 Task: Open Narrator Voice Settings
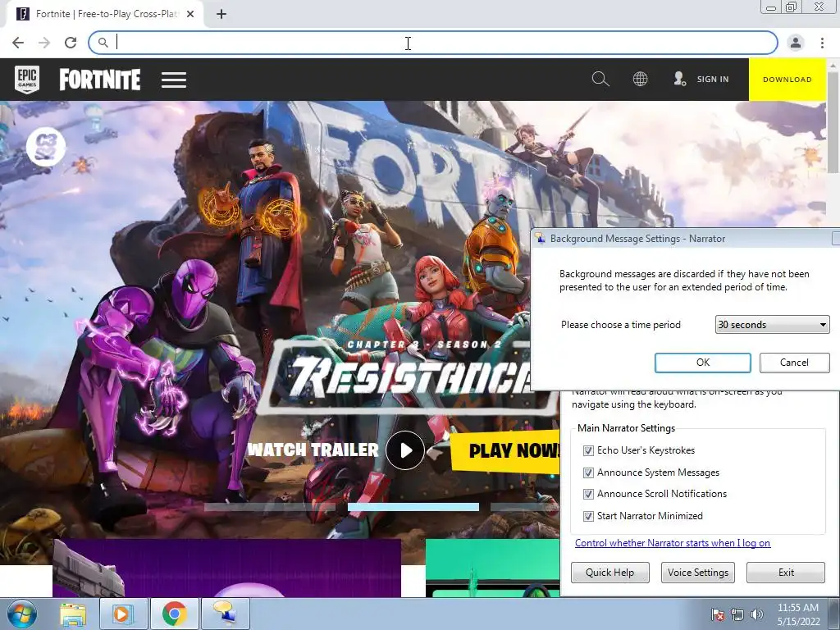(698, 573)
